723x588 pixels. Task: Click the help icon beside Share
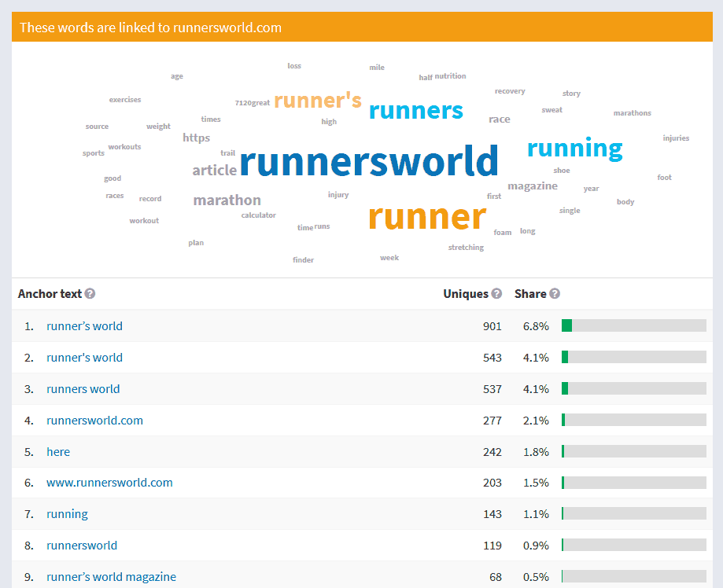[x=555, y=293]
